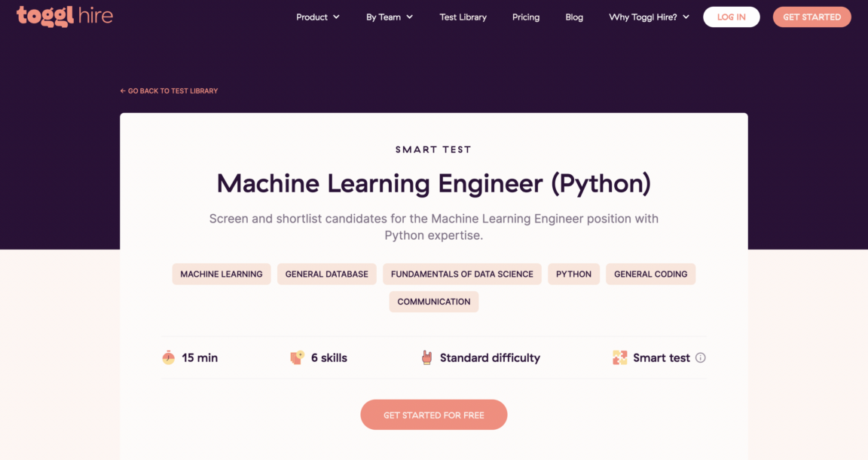
Task: Click Get Started For Free button
Action: coord(434,415)
